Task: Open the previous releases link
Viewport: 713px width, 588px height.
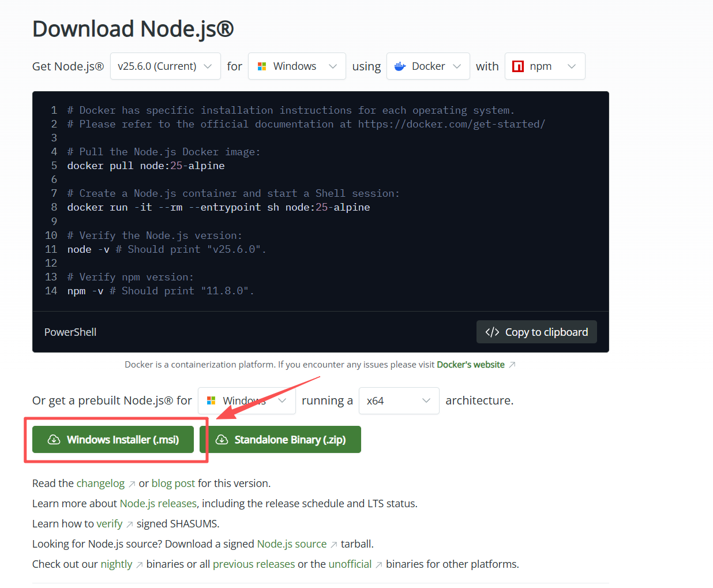Action: (x=254, y=564)
